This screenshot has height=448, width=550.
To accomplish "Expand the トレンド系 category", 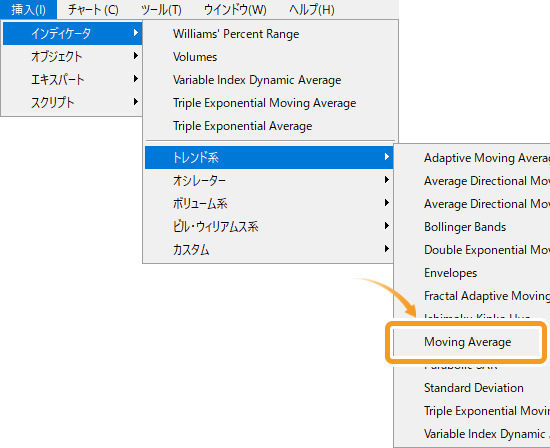I will [x=269, y=157].
